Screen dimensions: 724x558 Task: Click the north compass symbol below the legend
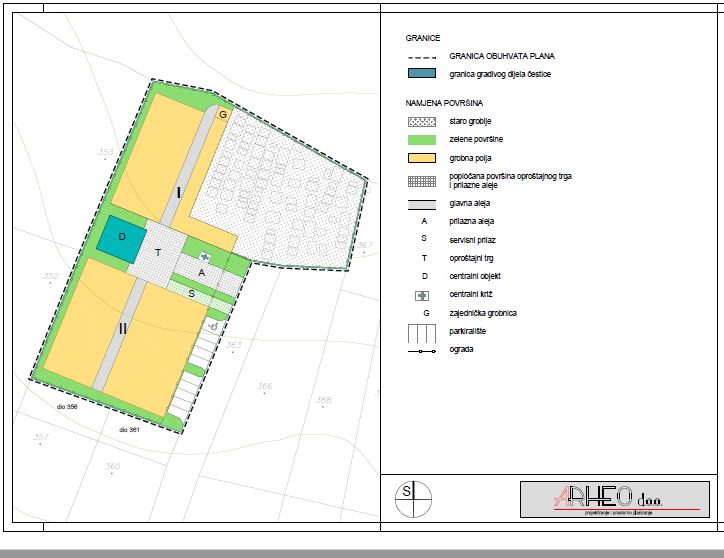coord(413,497)
